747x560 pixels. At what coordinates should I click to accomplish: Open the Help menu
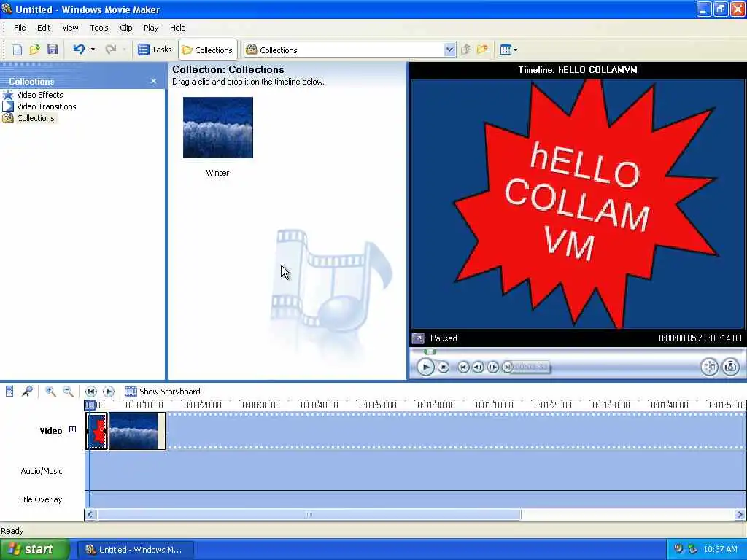tap(178, 28)
